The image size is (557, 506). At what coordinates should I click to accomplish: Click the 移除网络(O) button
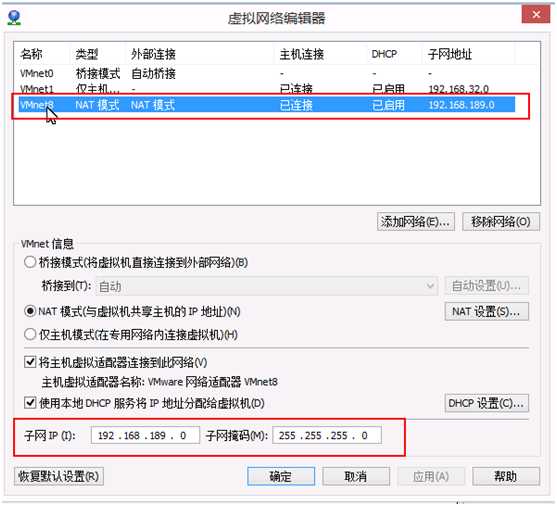(501, 222)
